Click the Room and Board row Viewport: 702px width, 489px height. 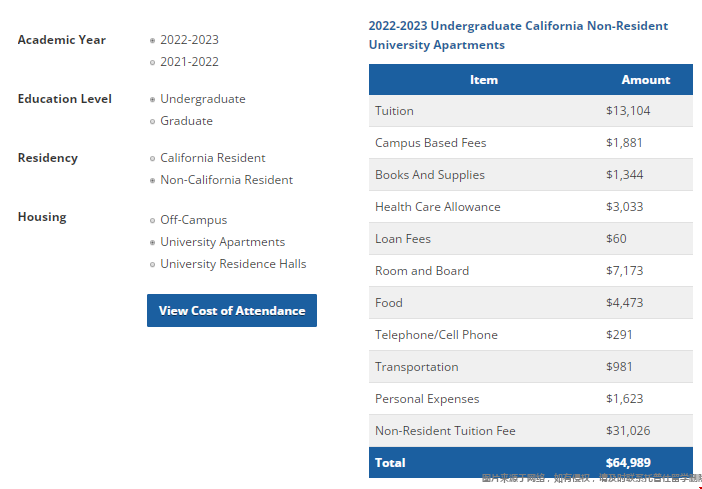tap(530, 271)
